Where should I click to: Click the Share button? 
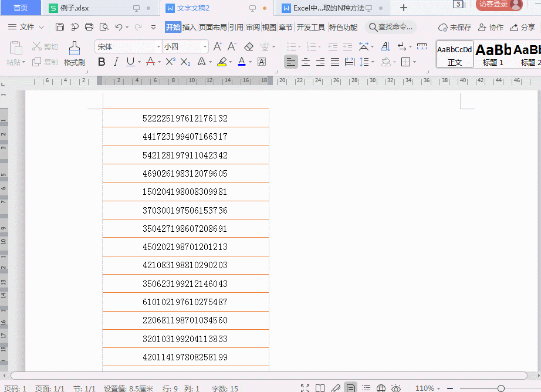522,27
